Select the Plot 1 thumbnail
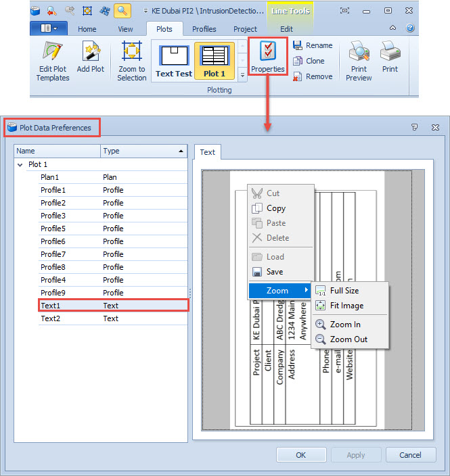 215,61
